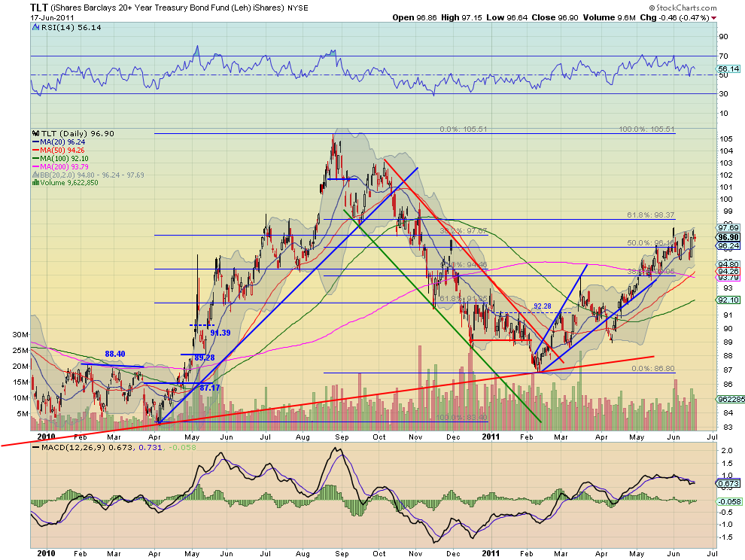Click the 56.14 RSI tag on right axis

click(x=728, y=69)
